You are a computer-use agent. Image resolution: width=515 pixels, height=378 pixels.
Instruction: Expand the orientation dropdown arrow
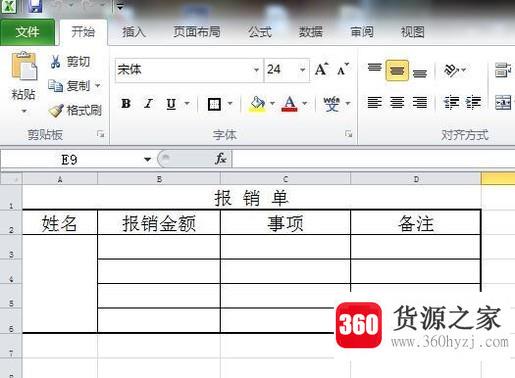463,70
